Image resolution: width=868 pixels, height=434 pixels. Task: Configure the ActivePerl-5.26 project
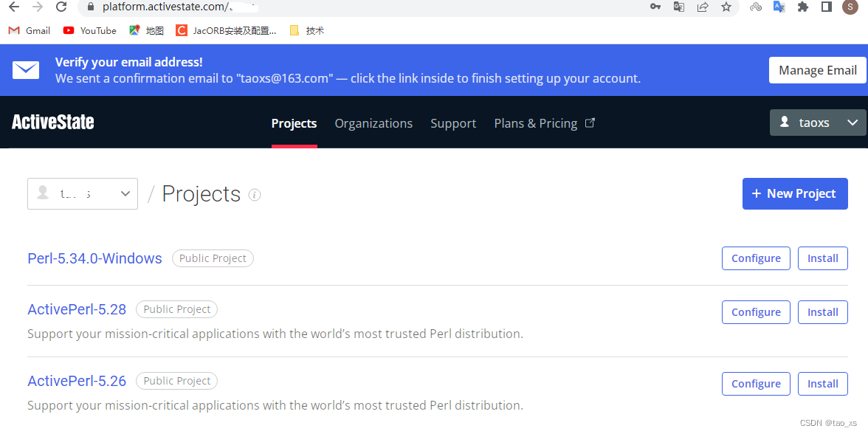[x=756, y=384]
